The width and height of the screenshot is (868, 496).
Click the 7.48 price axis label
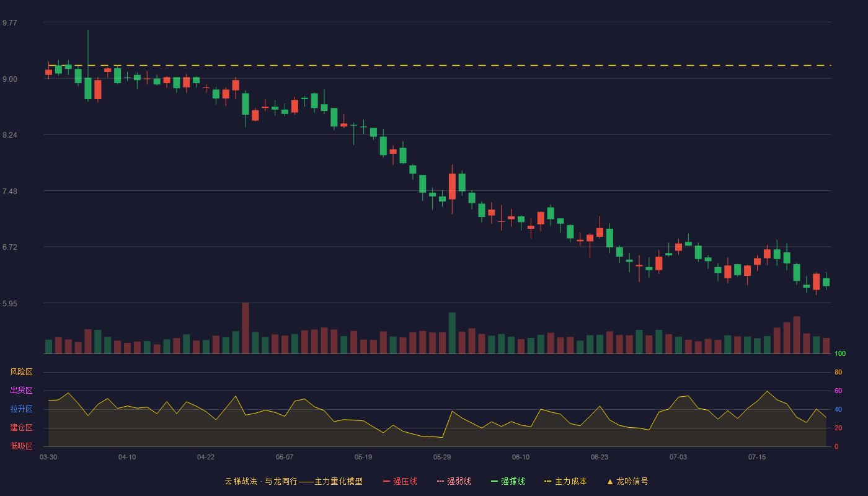click(x=10, y=192)
